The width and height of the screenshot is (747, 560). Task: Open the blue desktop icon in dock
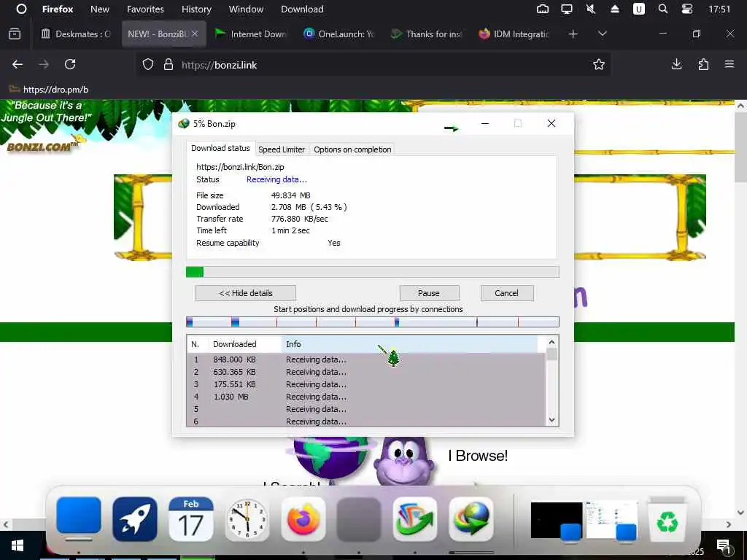(x=79, y=517)
